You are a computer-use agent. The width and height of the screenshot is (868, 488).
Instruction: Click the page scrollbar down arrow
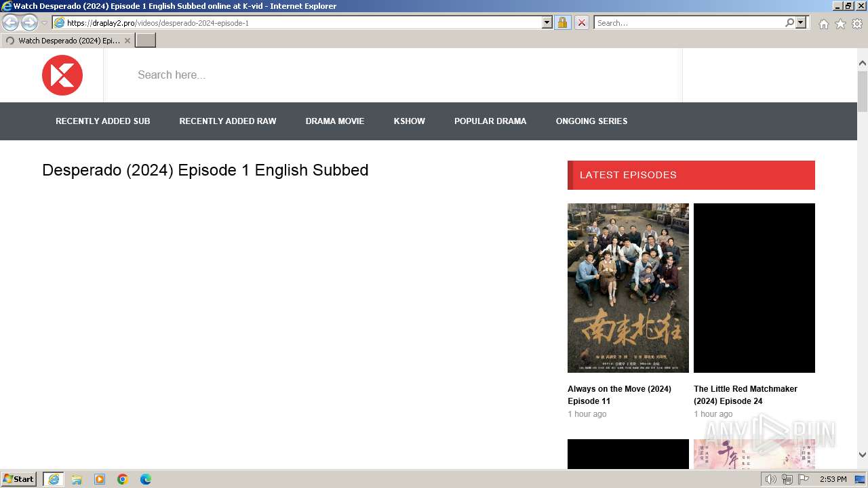click(x=863, y=455)
